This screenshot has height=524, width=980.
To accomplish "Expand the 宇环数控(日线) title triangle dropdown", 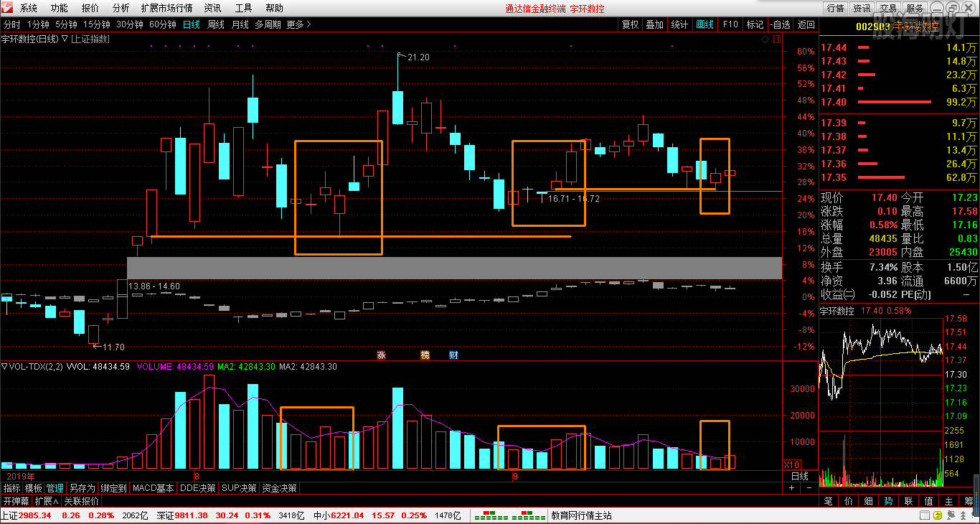I will point(65,39).
